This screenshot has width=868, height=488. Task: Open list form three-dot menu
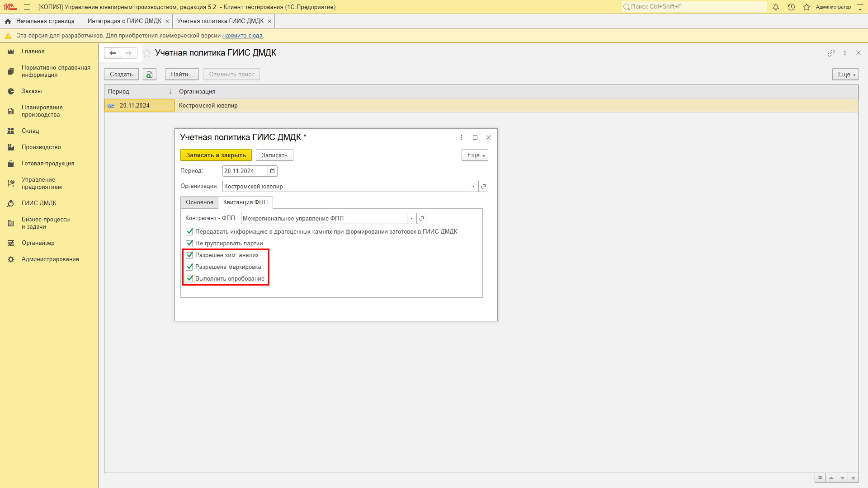845,53
